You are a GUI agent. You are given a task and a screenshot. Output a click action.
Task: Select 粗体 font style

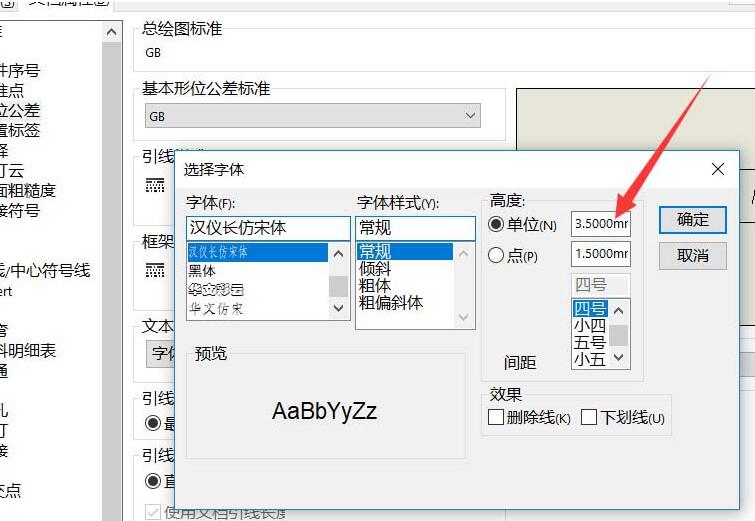pos(404,286)
